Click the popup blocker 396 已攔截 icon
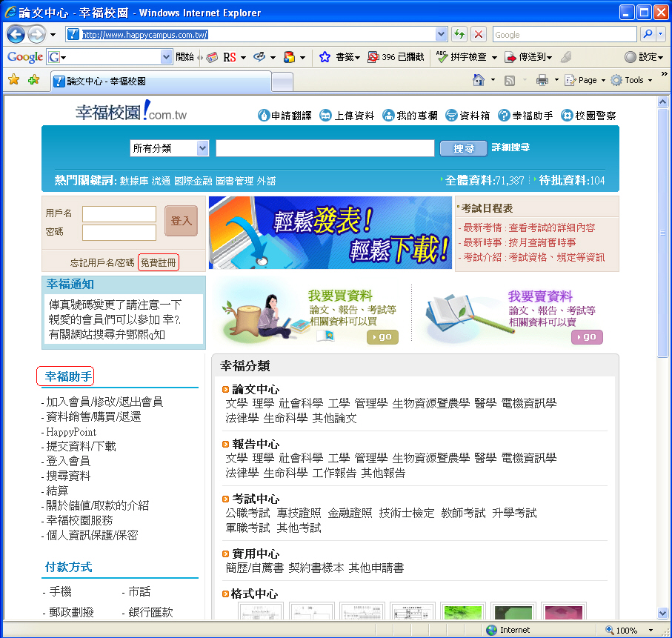 373,57
